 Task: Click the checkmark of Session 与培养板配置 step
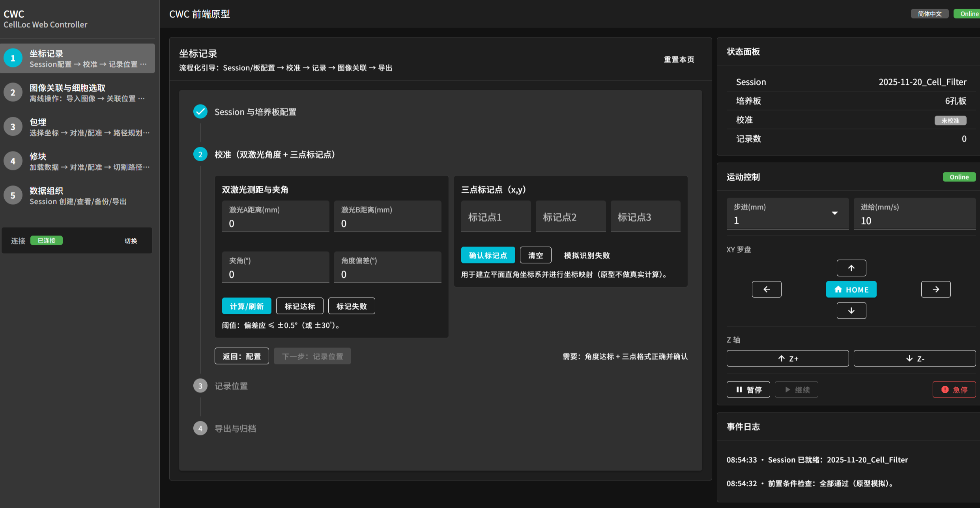(x=200, y=112)
